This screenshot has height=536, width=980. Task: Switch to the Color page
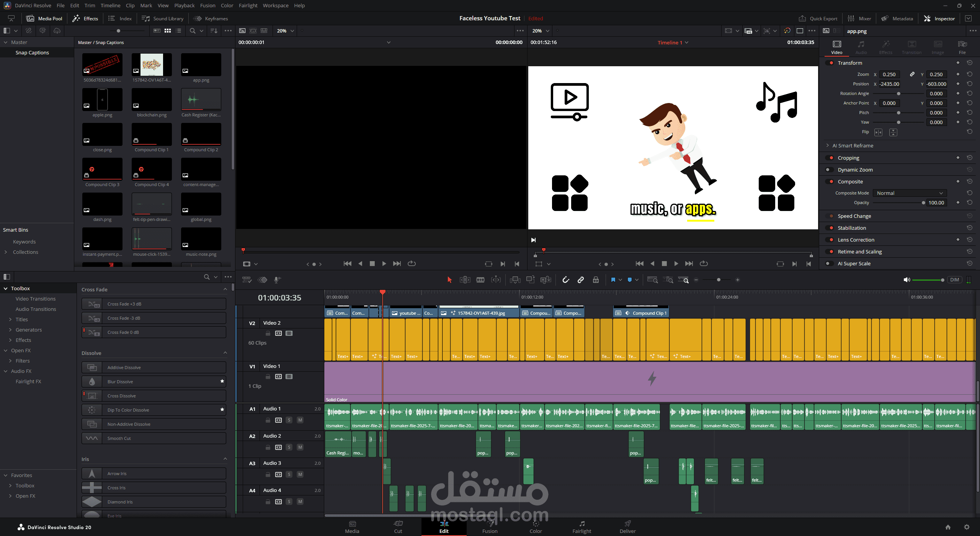click(x=536, y=527)
